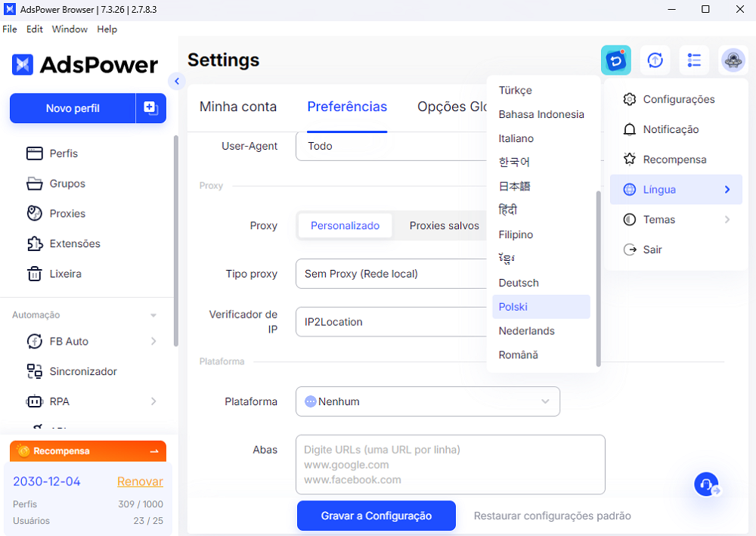Screen dimensions: 756x536
Task: Switch to Preferências tab
Action: 347,107
